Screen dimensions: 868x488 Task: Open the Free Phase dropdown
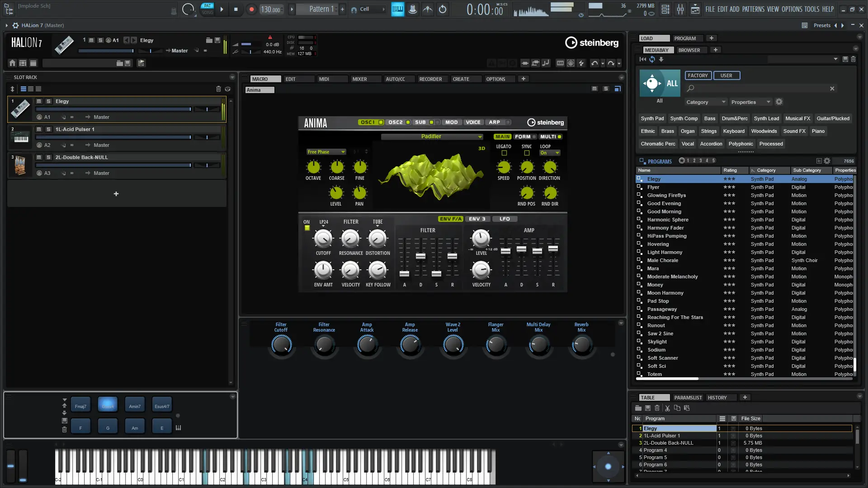326,152
